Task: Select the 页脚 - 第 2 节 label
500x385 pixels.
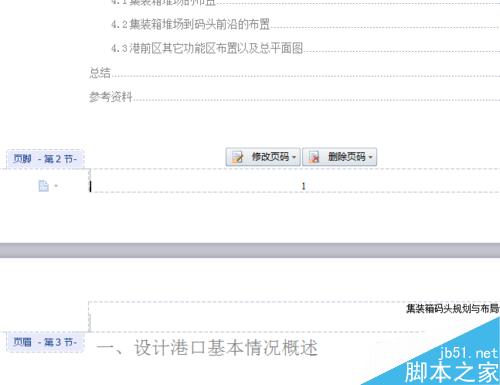Action: pyautogui.click(x=45, y=159)
